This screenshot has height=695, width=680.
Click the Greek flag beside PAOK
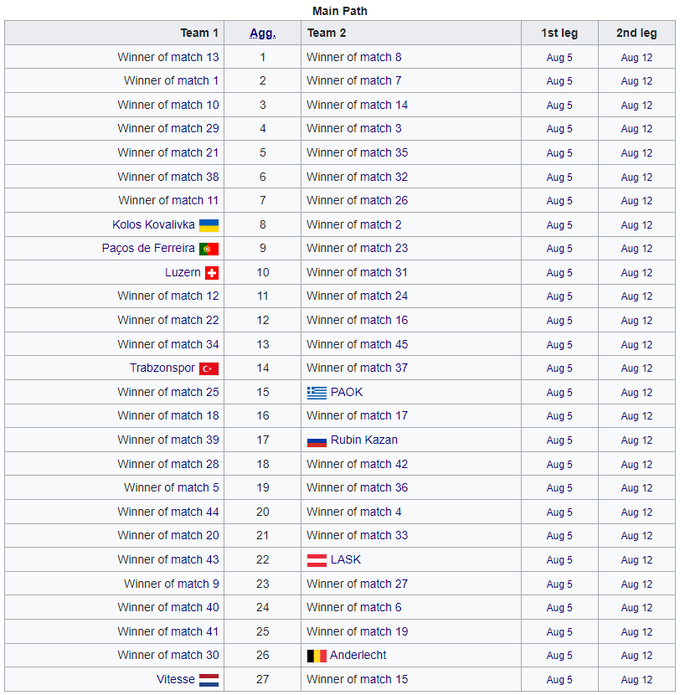(x=317, y=393)
